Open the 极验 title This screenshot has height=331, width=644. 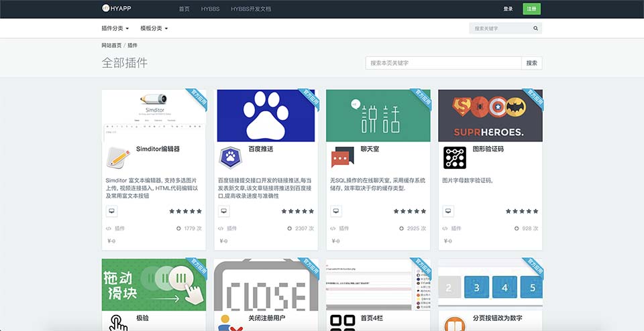[x=142, y=318]
